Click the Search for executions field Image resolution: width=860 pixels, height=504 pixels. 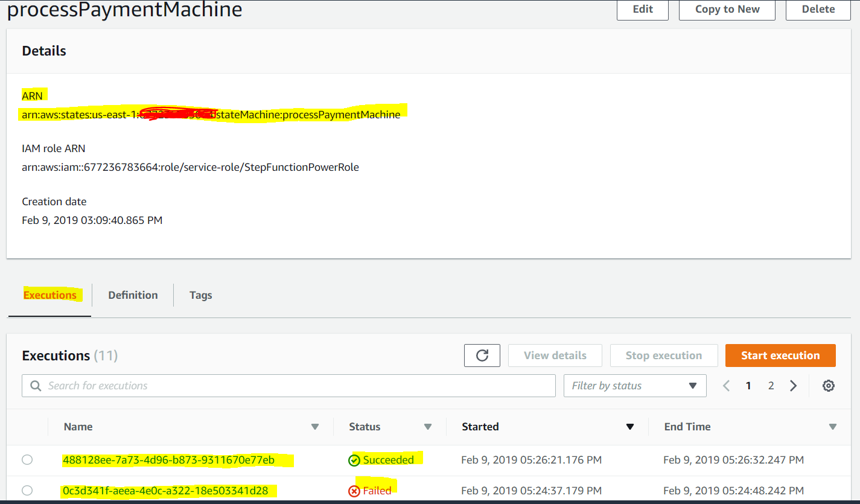[x=288, y=386]
